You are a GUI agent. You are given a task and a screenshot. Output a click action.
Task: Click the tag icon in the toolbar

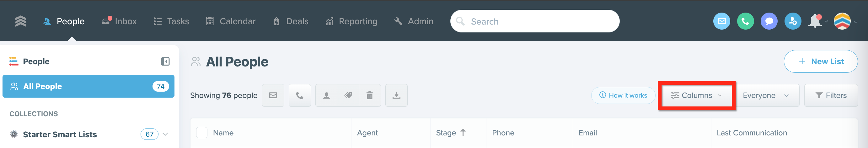(x=348, y=95)
